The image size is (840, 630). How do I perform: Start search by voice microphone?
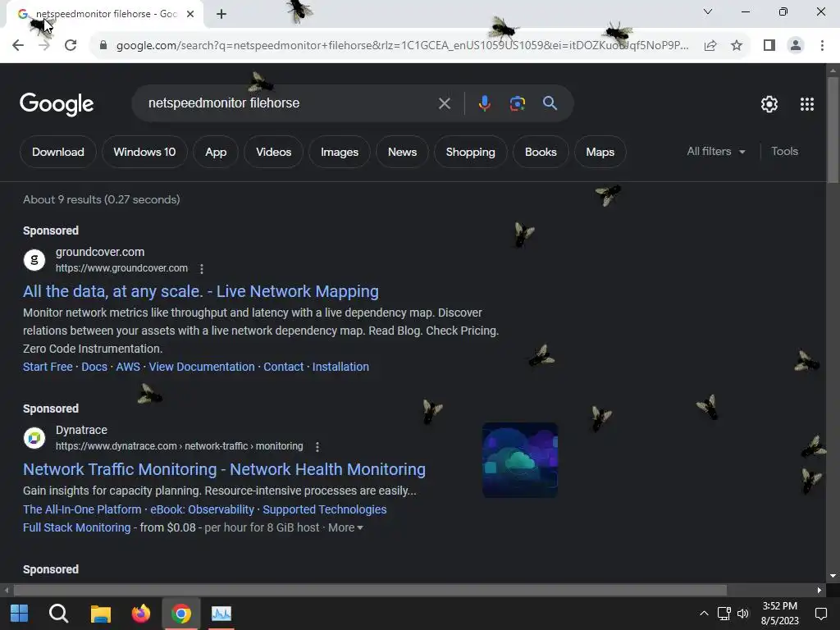(x=484, y=103)
